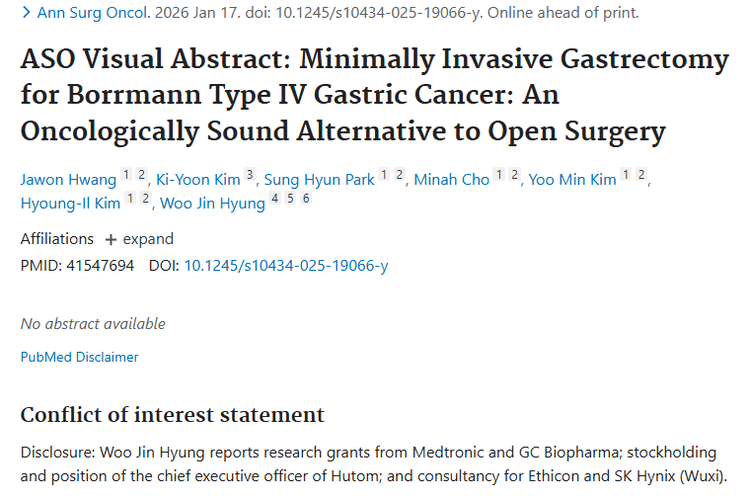This screenshot has width=750, height=500.
Task: Click affiliation superscript 4 after Woo Jin Hyung
Action: pos(275,199)
